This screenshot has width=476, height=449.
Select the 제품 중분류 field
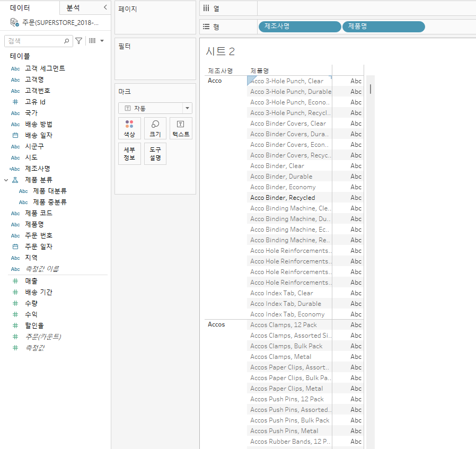[x=49, y=202]
